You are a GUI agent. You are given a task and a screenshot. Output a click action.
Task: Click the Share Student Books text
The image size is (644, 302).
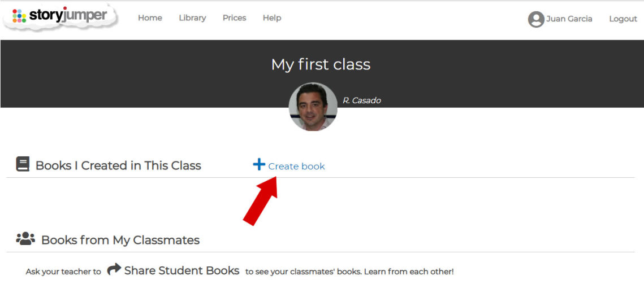pyautogui.click(x=181, y=271)
